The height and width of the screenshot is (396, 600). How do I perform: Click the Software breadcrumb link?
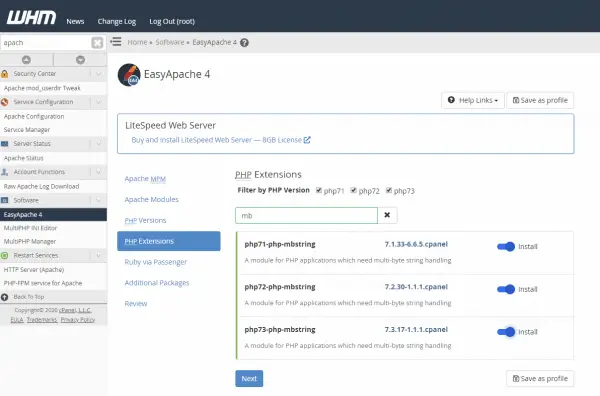[170, 42]
